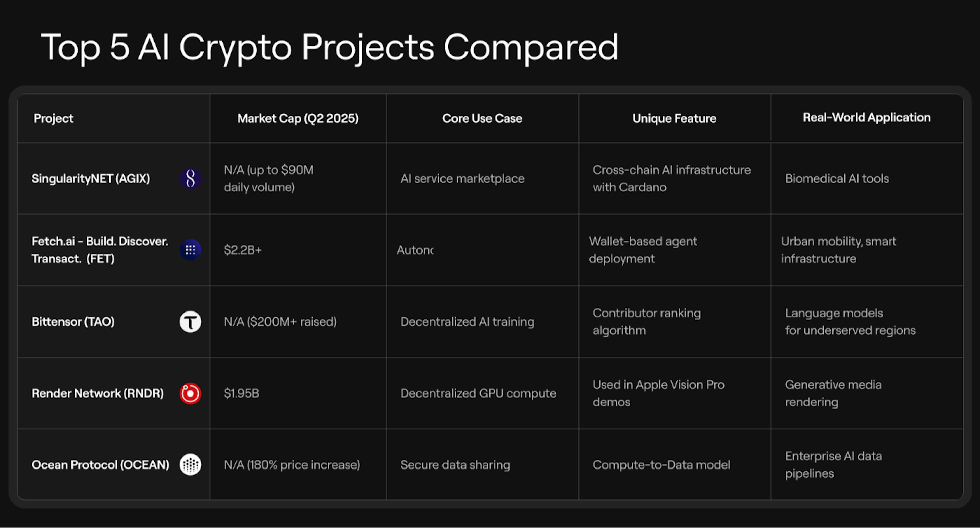Select the Real-World Application header
Image resolution: width=980 pixels, height=528 pixels.
867,118
